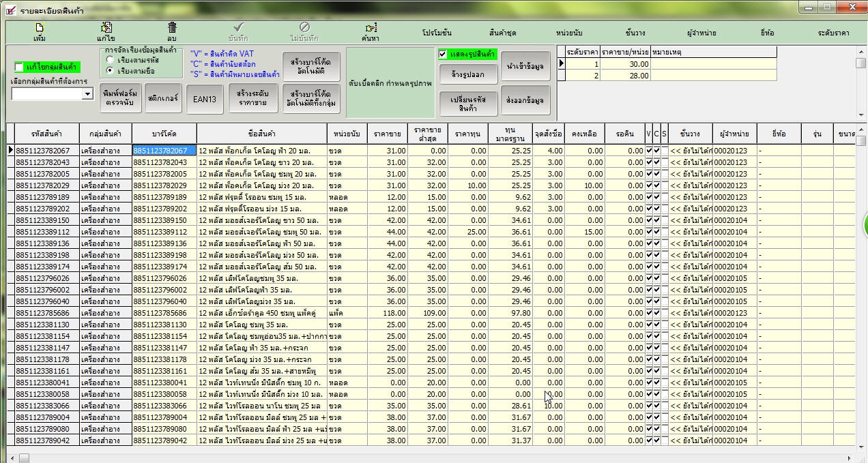868x463 pixels.
Task: Open the ผู้จำหน่าย menu
Action: pyautogui.click(x=701, y=33)
